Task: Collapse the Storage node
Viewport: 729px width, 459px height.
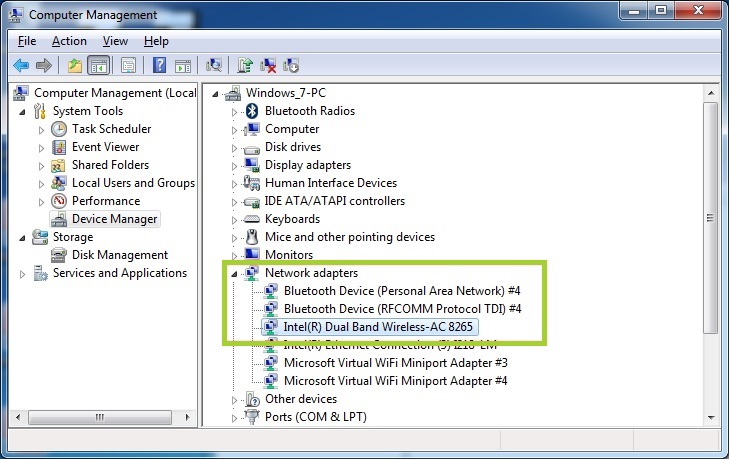Action: 22,238
